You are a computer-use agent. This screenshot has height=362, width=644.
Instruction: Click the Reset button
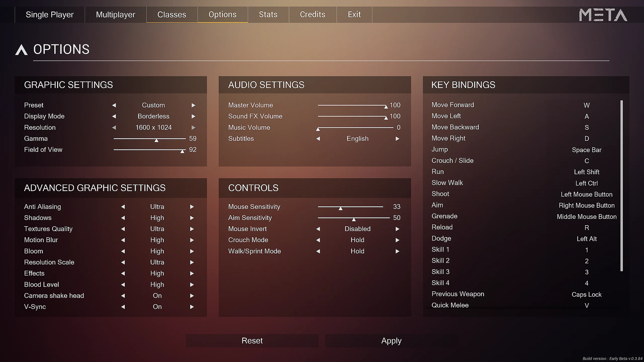252,341
